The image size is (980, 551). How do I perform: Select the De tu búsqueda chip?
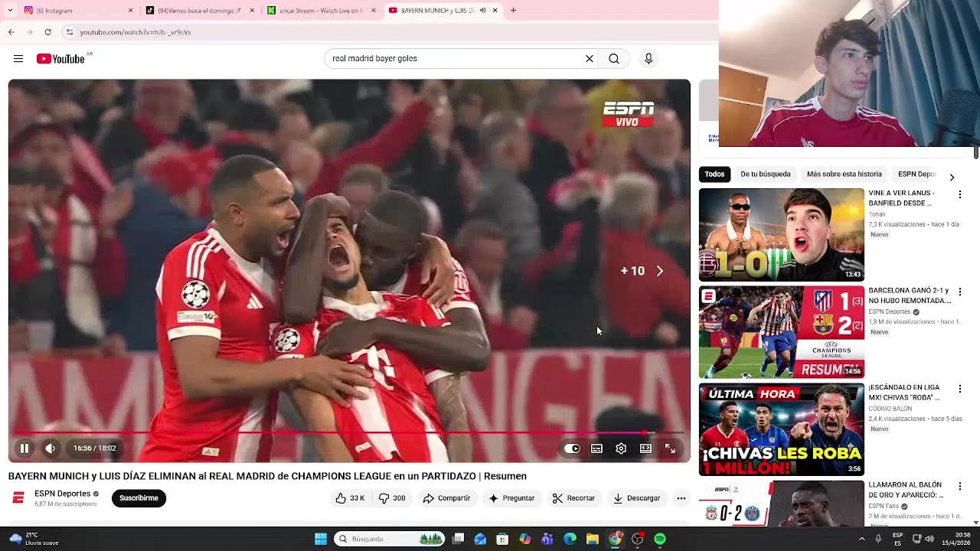765,174
